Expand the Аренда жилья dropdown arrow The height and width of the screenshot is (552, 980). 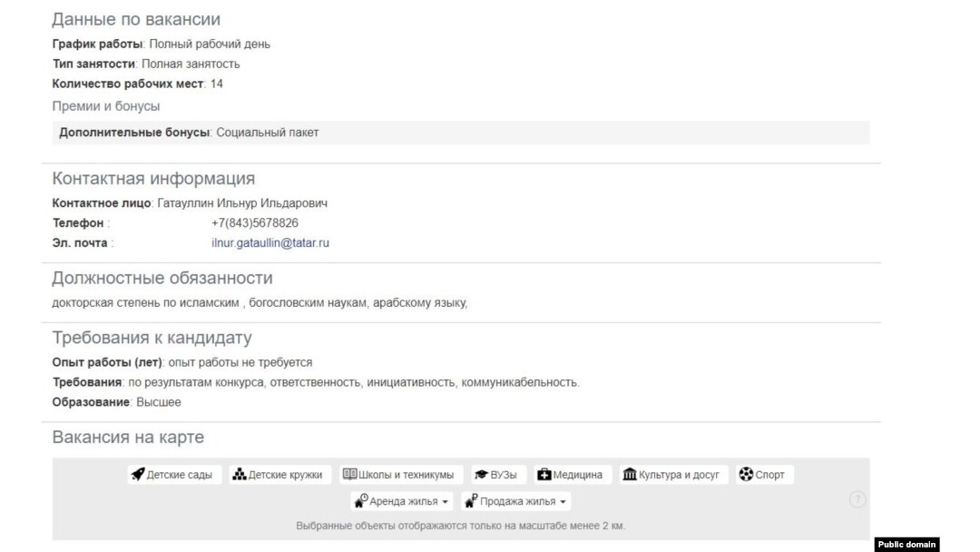[x=445, y=502]
